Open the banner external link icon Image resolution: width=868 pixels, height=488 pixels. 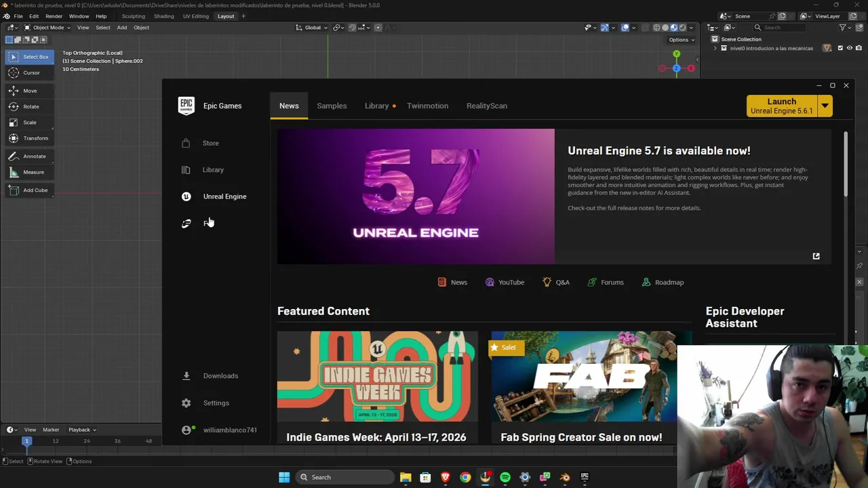pos(816,256)
